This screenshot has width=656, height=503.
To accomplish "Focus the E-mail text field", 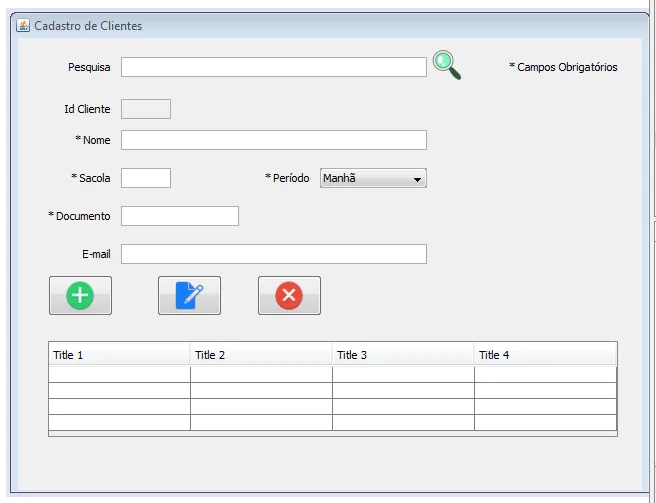I will [273, 254].
